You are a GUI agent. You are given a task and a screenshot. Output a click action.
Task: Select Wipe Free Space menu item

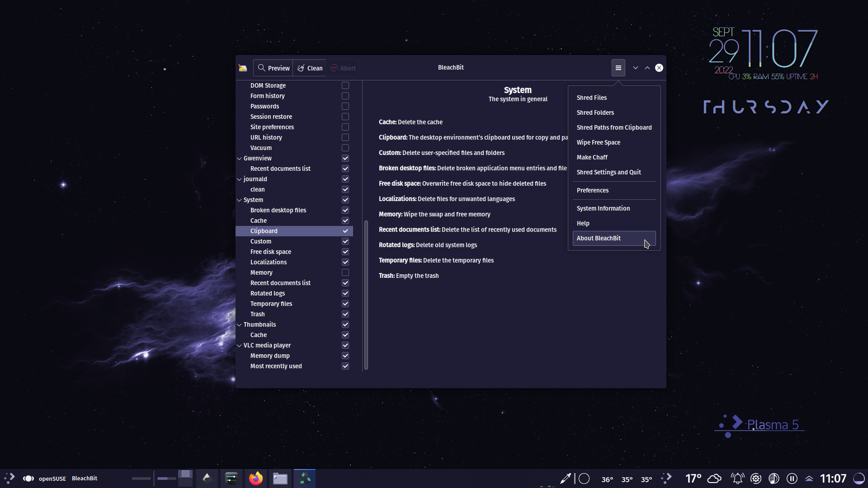[x=614, y=142]
